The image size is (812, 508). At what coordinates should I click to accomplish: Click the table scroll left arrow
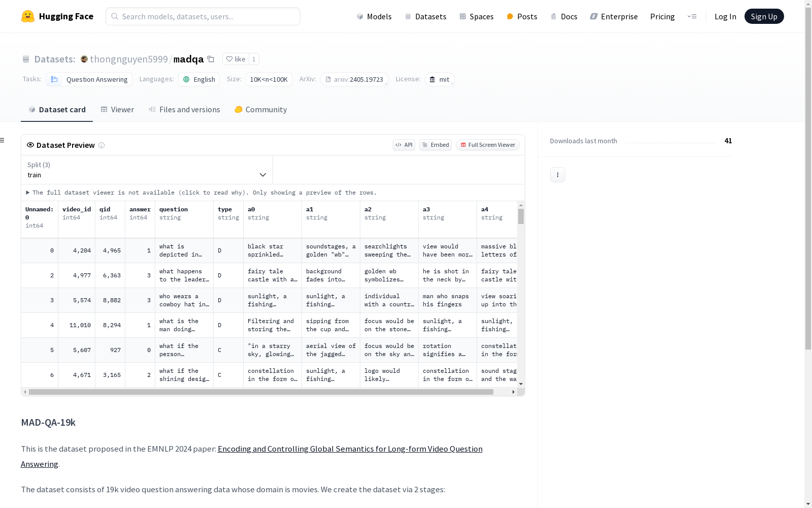25,392
